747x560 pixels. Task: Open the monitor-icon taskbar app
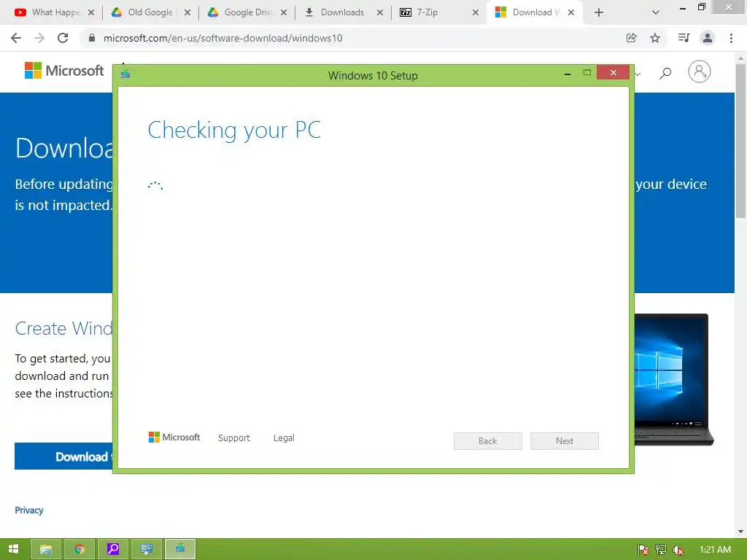pos(146,549)
